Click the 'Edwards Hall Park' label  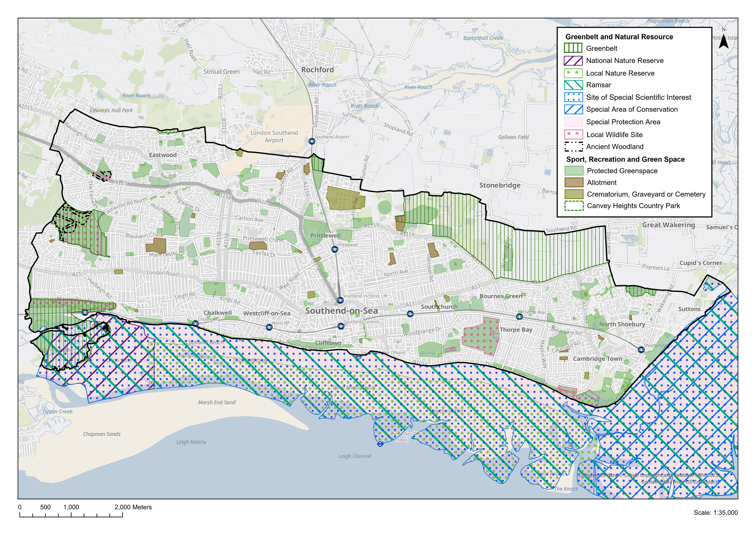(x=111, y=110)
